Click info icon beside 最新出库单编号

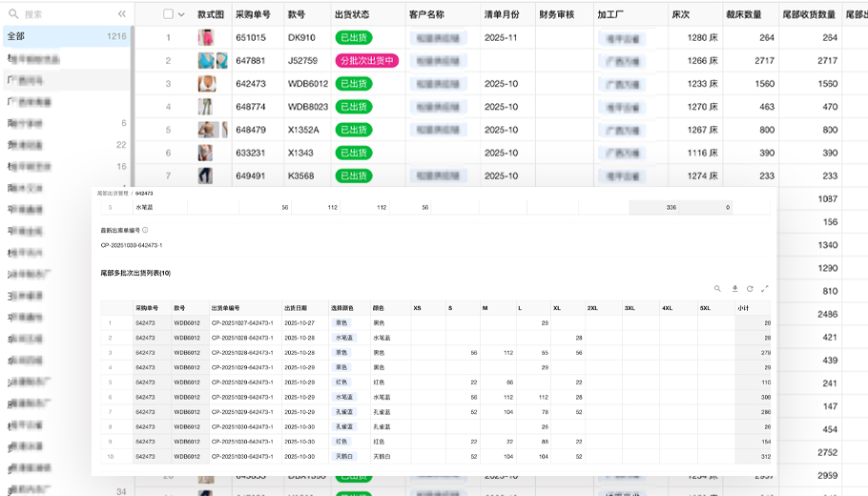[x=145, y=230]
